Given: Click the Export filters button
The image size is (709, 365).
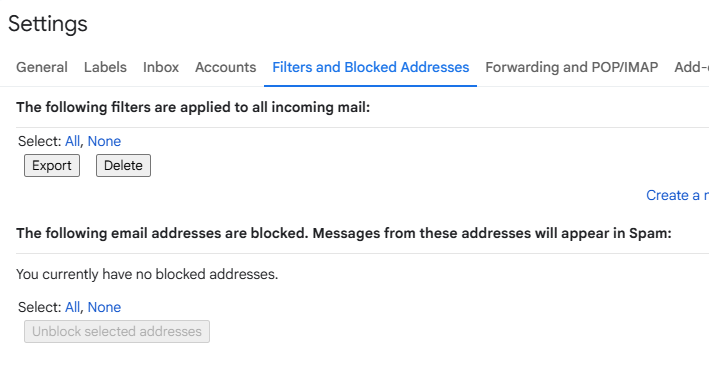Looking at the screenshot, I should tap(52, 166).
